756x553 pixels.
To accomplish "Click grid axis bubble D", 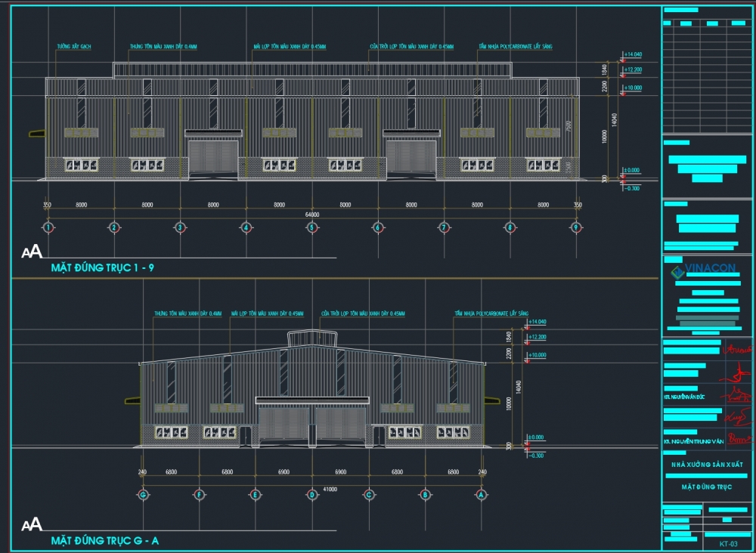I will (x=311, y=495).
